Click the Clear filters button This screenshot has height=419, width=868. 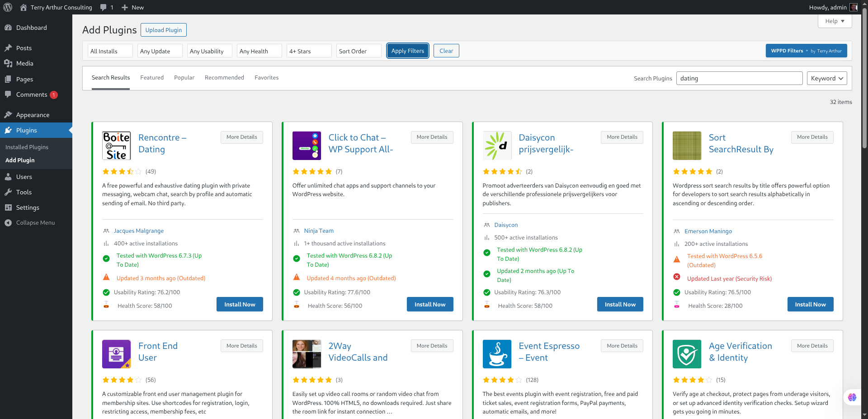click(446, 51)
